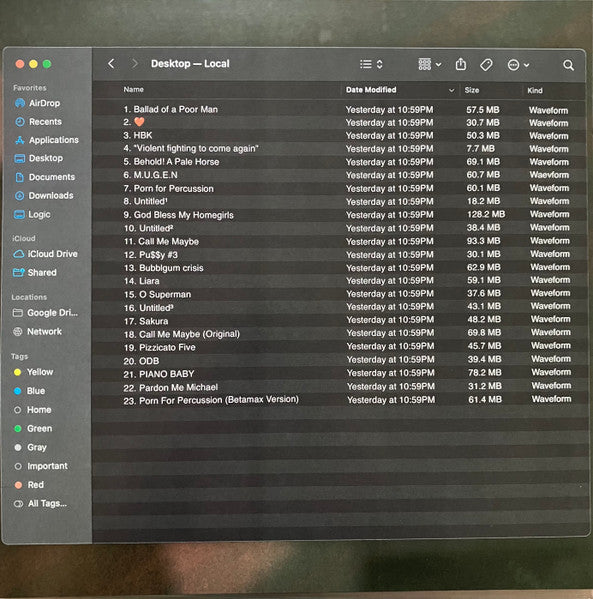Sort files by Size column
This screenshot has height=599, width=593.
pos(472,90)
